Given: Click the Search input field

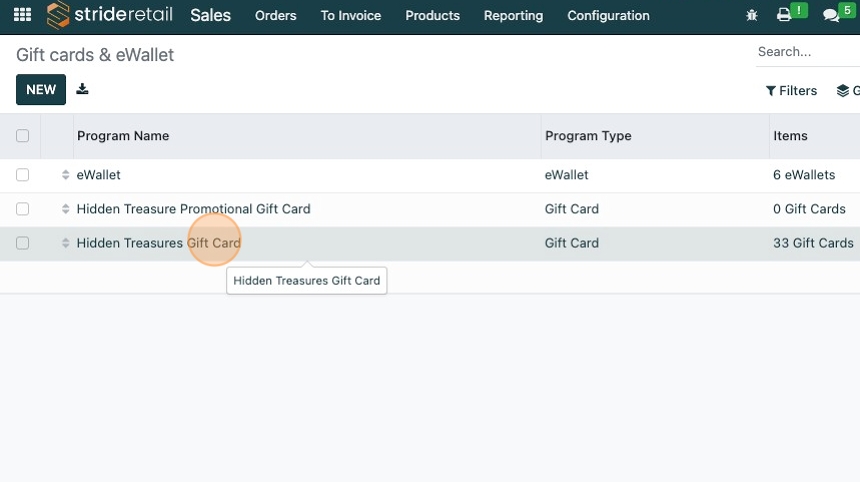Looking at the screenshot, I should [806, 52].
